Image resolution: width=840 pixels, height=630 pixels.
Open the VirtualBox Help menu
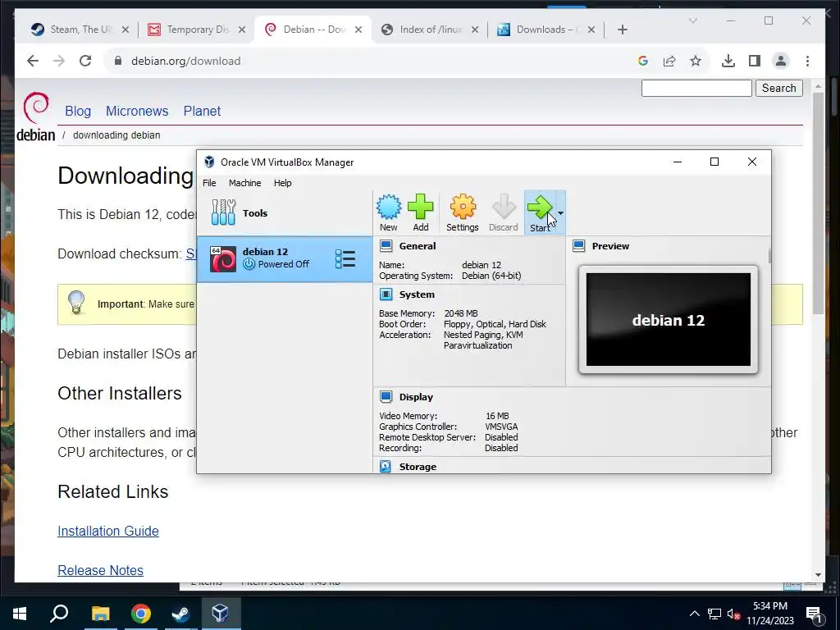(282, 183)
